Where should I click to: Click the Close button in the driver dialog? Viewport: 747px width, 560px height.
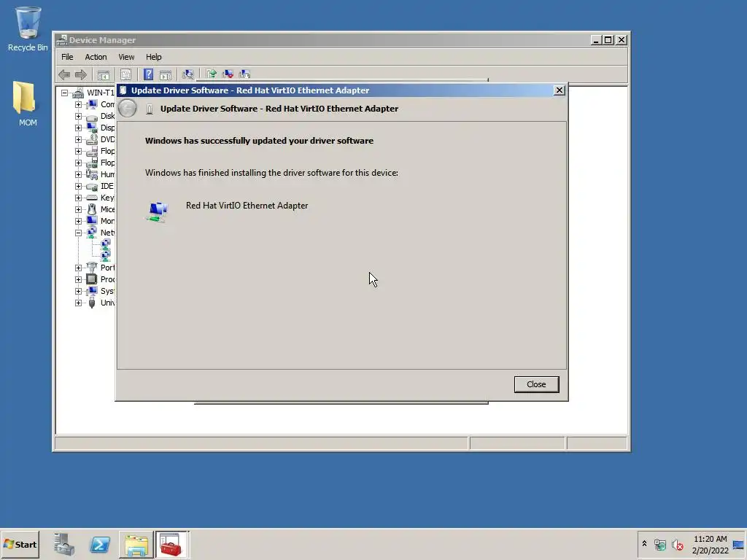(x=536, y=384)
